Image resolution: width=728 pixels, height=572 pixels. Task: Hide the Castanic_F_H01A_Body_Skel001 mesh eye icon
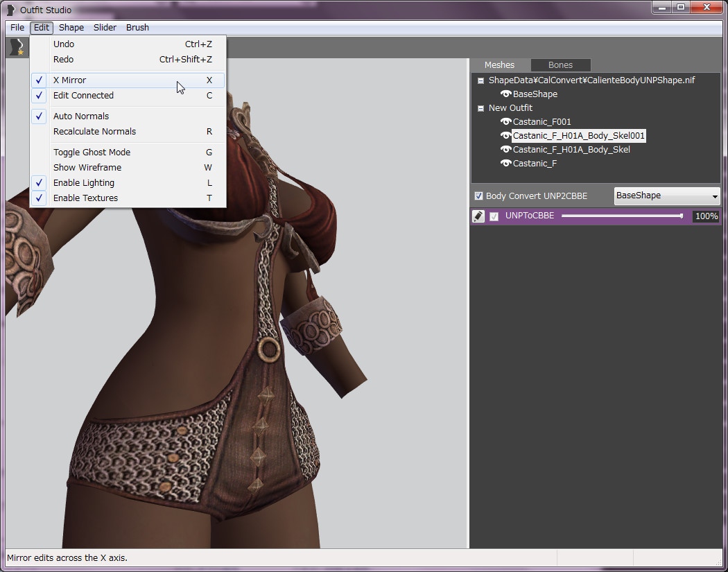tap(506, 136)
